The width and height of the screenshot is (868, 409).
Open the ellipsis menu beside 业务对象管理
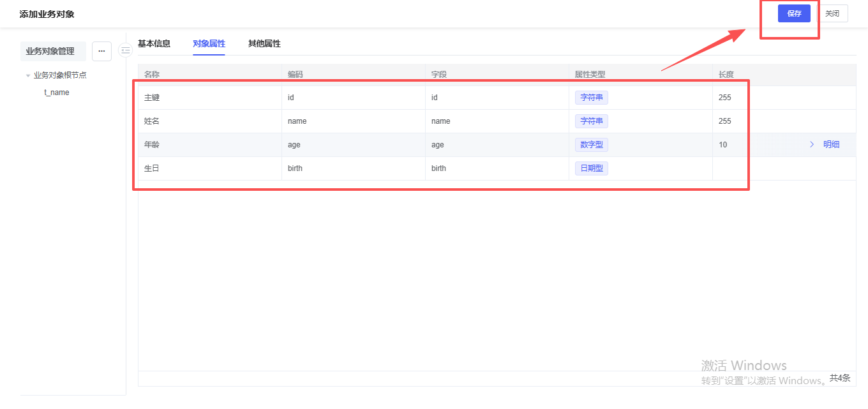101,51
